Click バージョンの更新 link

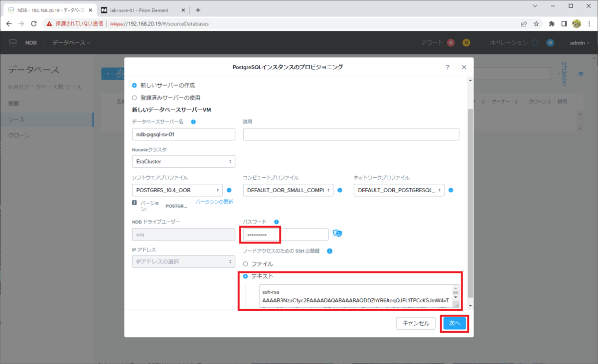pyautogui.click(x=214, y=202)
